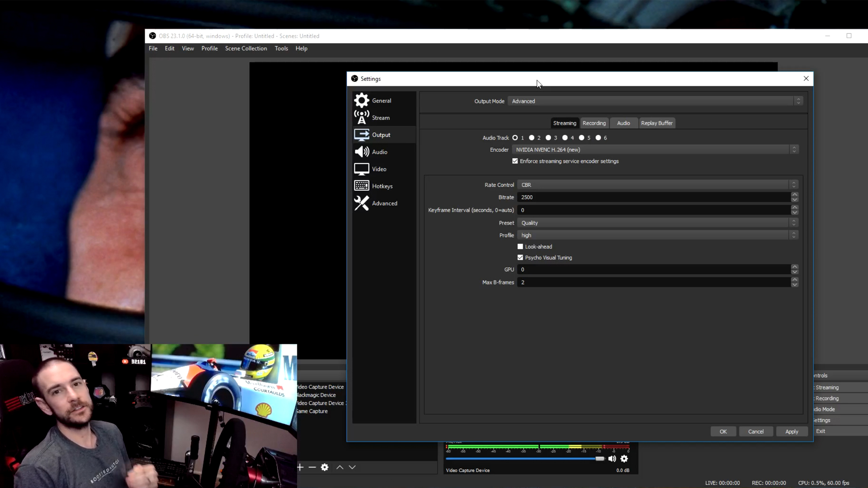868x488 pixels.
Task: Open the Stream settings section
Action: (x=384, y=117)
